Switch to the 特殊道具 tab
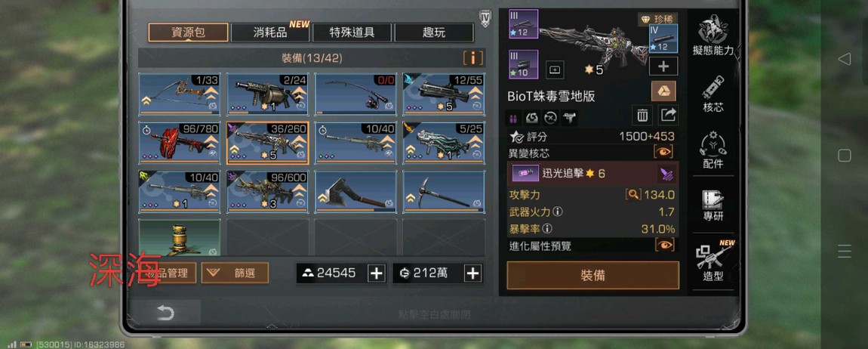The width and height of the screenshot is (868, 349). pos(352,32)
